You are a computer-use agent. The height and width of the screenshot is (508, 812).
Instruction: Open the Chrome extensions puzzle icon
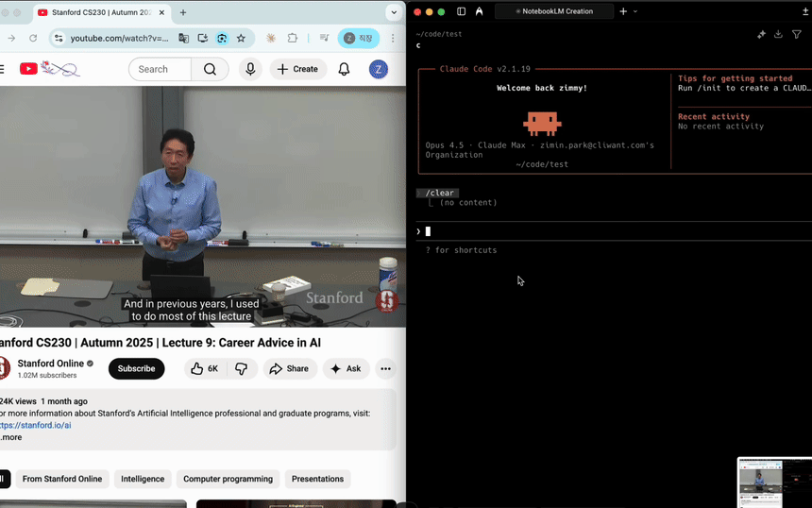click(293, 38)
